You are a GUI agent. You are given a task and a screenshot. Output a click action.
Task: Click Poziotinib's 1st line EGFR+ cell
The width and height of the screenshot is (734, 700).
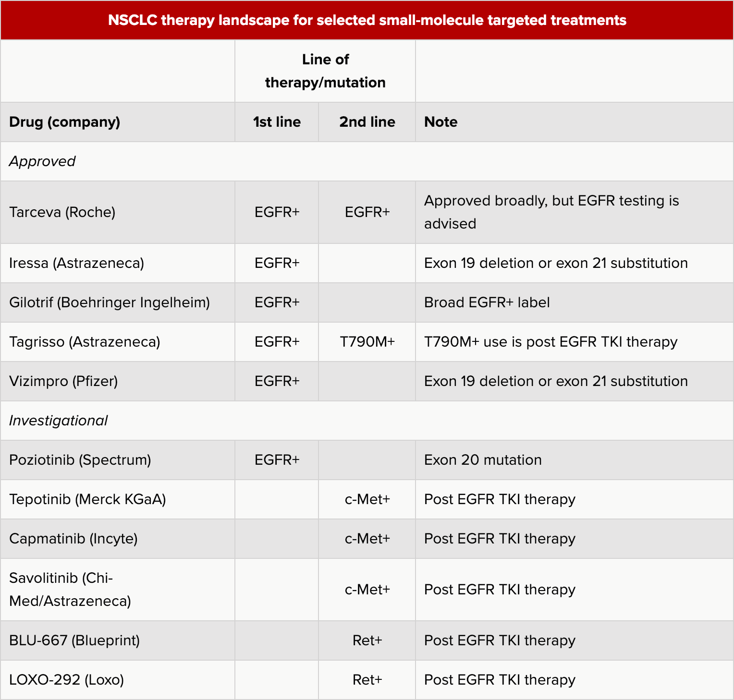click(x=277, y=460)
